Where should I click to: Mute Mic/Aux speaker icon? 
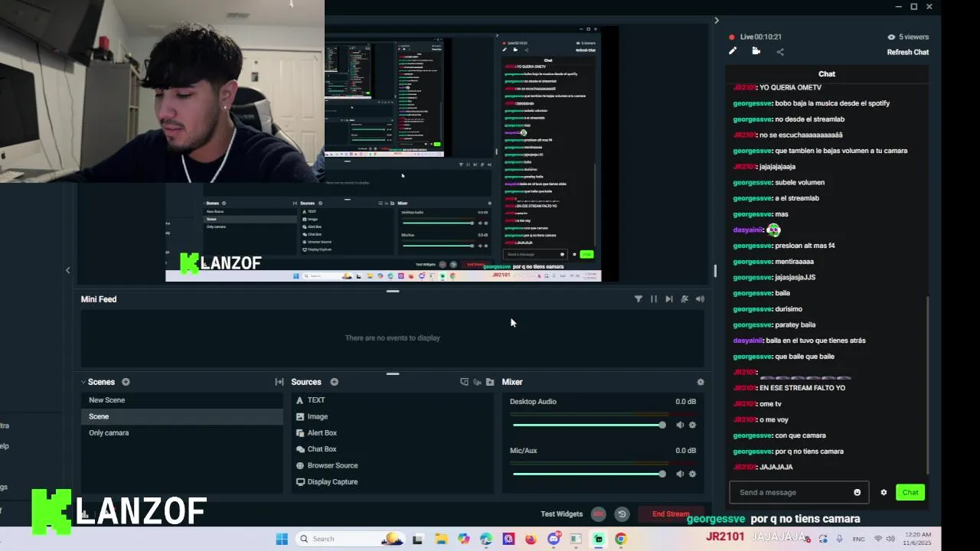[679, 474]
